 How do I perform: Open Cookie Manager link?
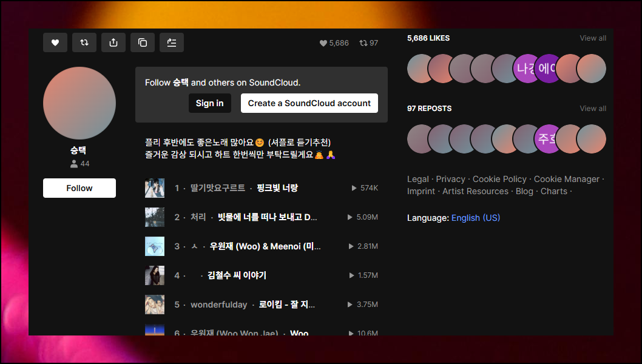tap(567, 179)
